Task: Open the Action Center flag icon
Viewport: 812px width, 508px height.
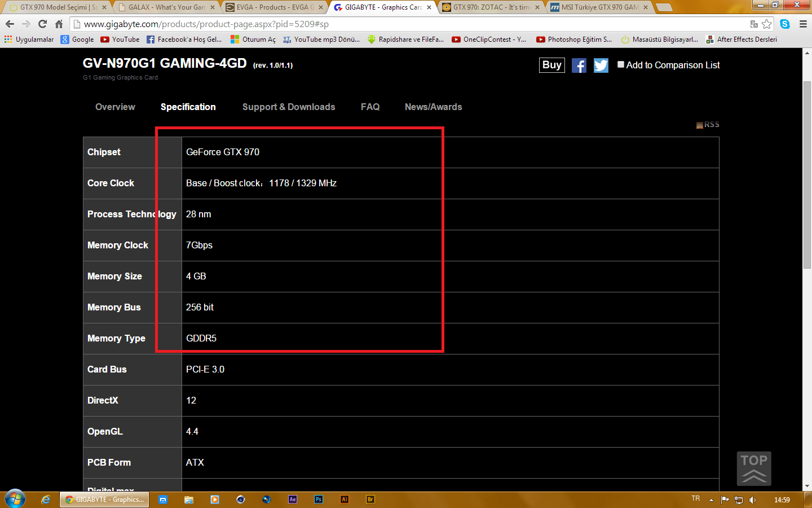Action: [725, 500]
